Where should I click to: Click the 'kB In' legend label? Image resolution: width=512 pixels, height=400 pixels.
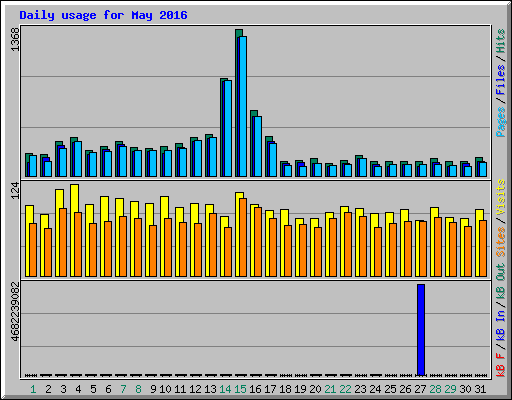[500, 326]
